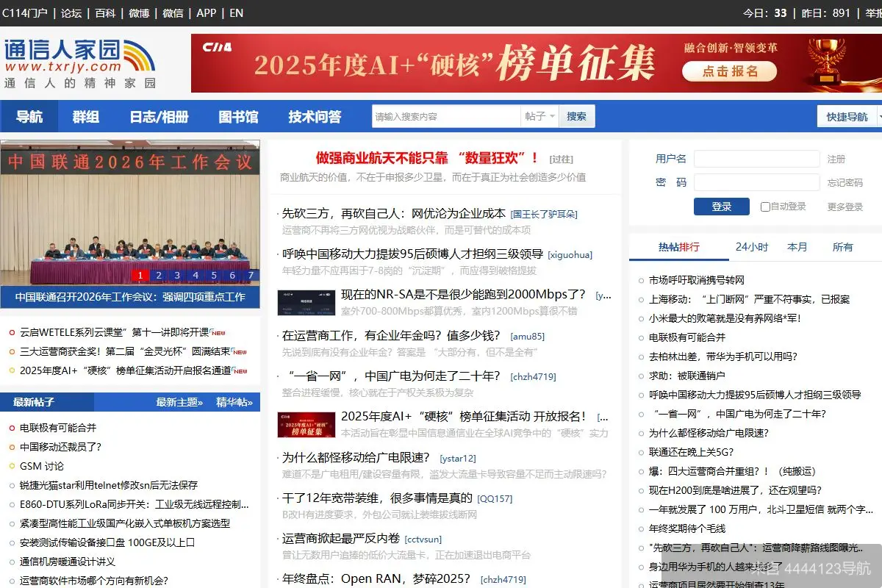The height and width of the screenshot is (588, 882).
Task: Switch to the 24小时 tab
Action: coord(751,247)
